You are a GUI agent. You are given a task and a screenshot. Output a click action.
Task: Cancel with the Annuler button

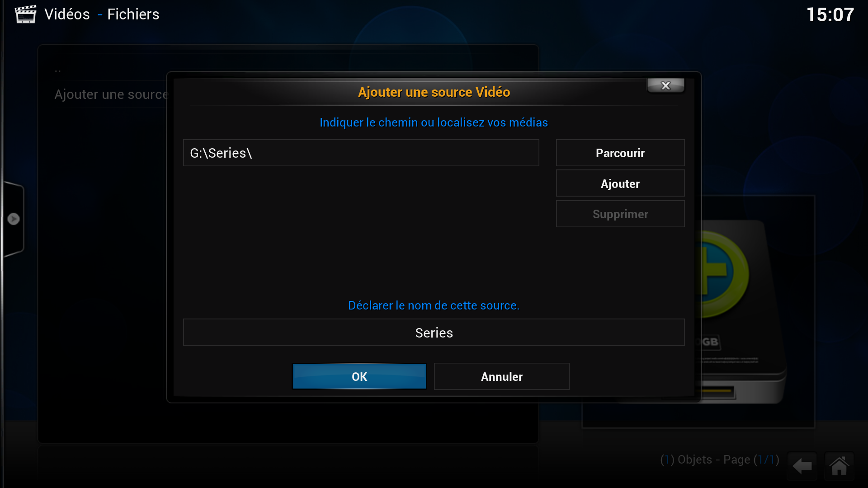click(501, 376)
